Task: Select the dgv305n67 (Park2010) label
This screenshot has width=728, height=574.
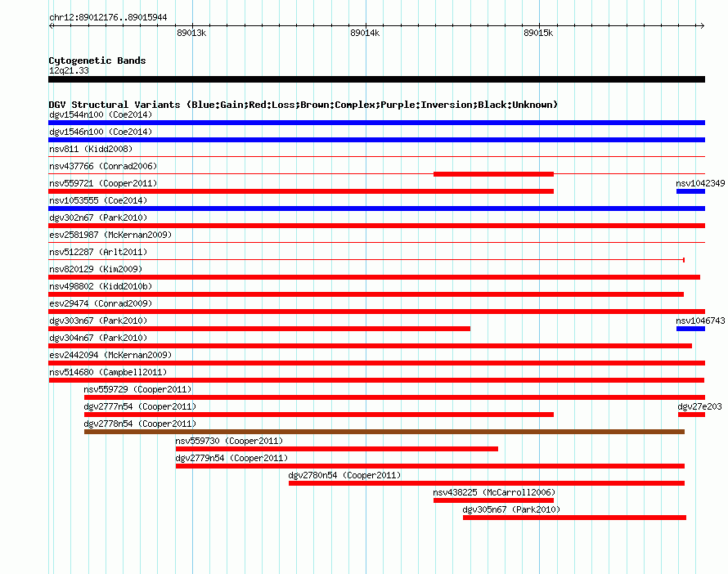Action: [x=511, y=509]
